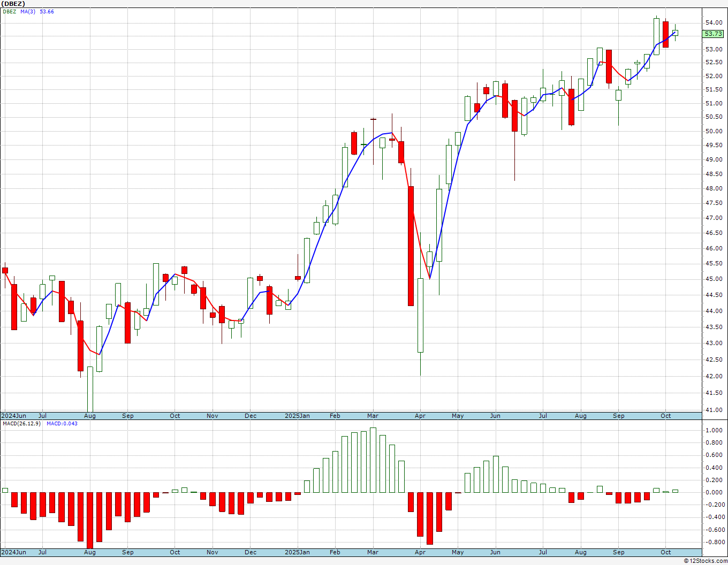Click May on the MACD panel date axis
Image resolution: width=728 pixels, height=565 pixels.
tap(458, 552)
